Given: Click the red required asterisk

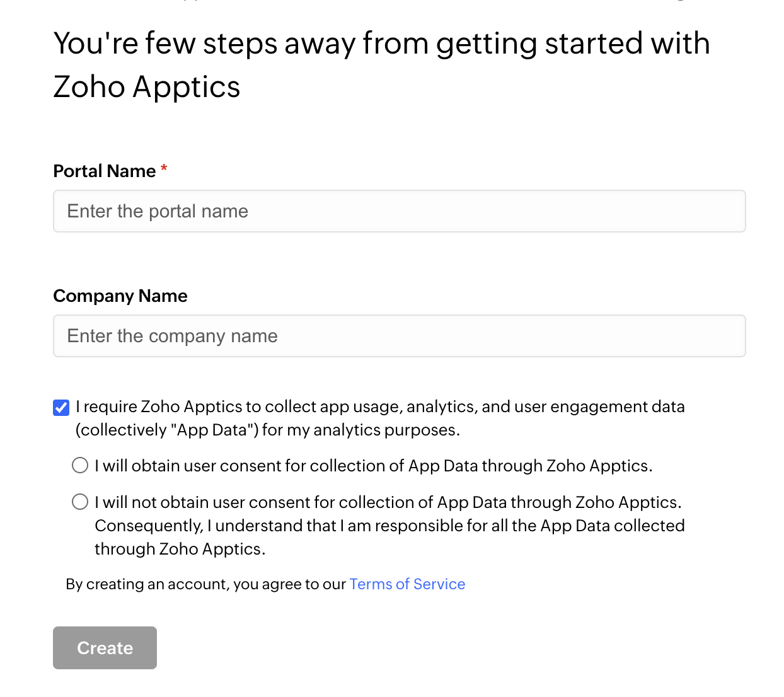Looking at the screenshot, I should pyautogui.click(x=164, y=169).
